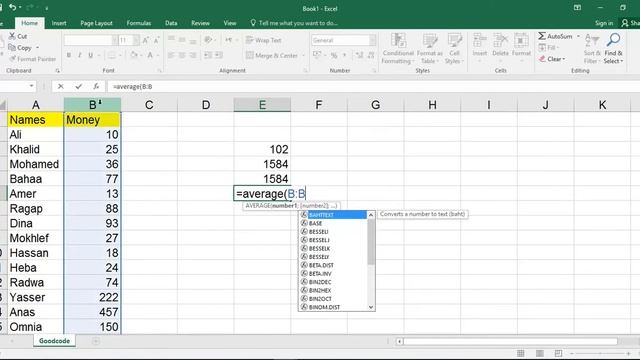The height and width of the screenshot is (360, 640).
Task: Switch to the Data tab
Action: (171, 23)
